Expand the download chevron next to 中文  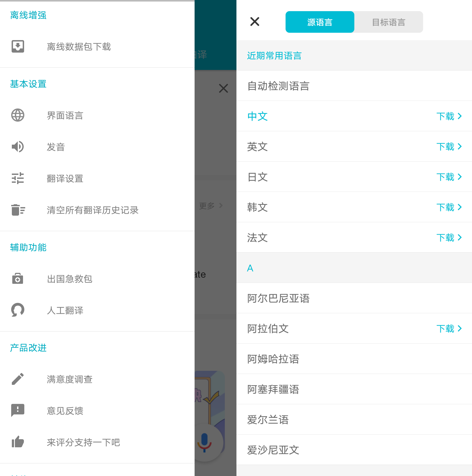pyautogui.click(x=460, y=116)
